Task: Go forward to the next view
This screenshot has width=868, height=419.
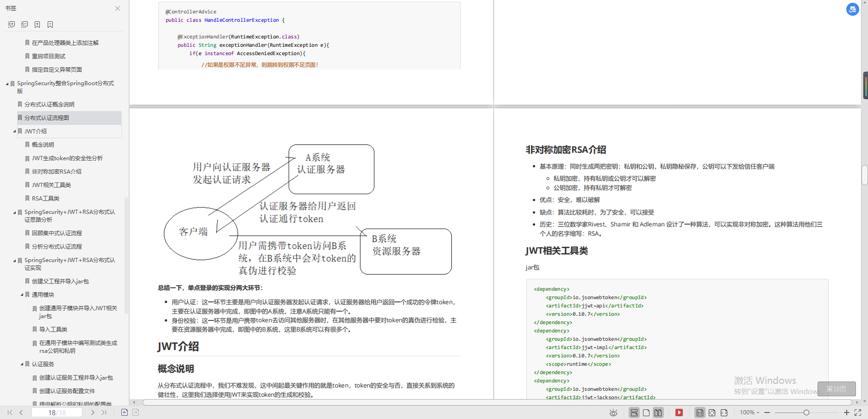Action: 136,413
